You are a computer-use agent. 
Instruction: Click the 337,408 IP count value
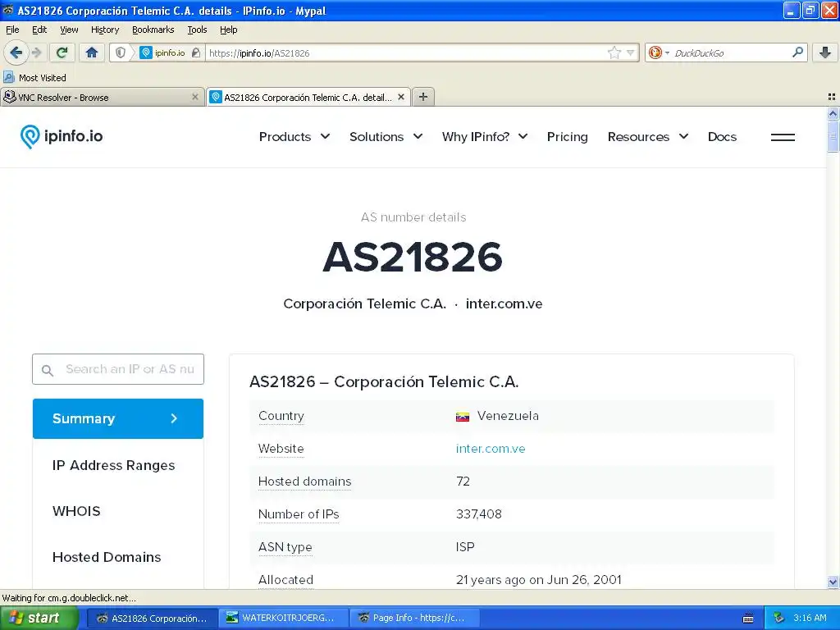(x=479, y=514)
